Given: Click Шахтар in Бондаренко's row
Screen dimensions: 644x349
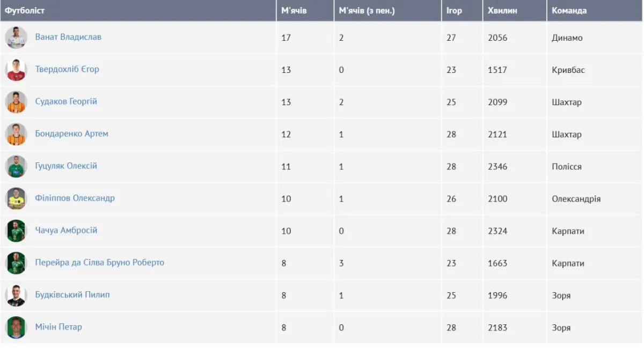Looking at the screenshot, I should (x=567, y=135).
